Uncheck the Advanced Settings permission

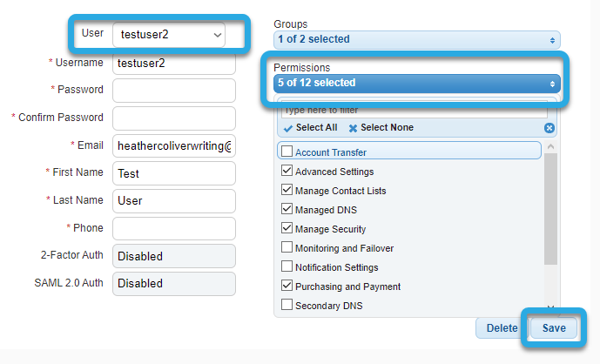coord(287,170)
